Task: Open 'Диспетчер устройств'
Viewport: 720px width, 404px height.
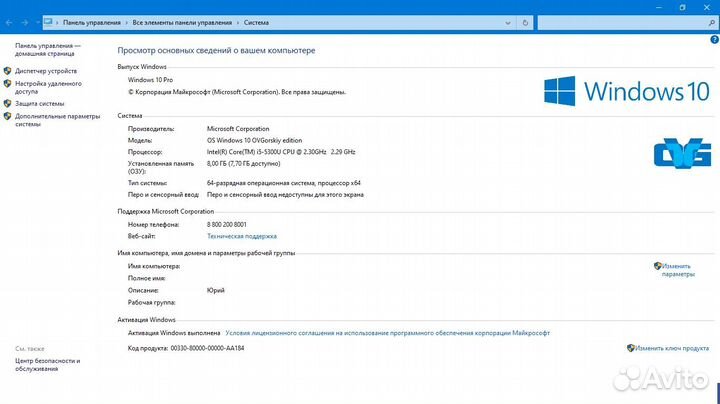Action: coord(46,71)
